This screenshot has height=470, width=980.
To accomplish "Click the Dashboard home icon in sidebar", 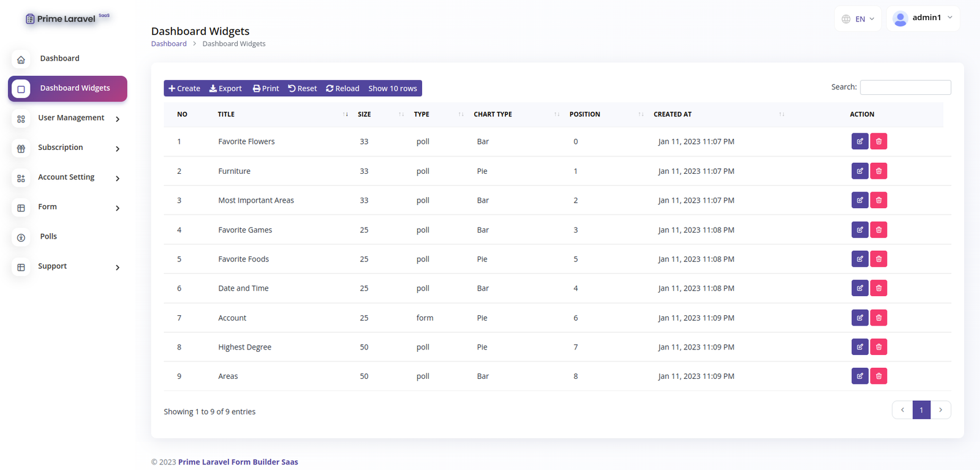I will click(x=21, y=59).
